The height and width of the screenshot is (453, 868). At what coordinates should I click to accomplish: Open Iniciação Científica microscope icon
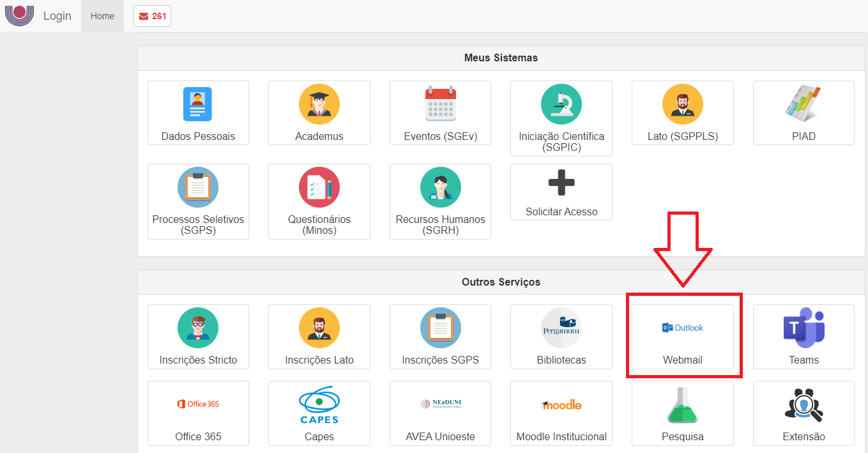[x=561, y=104]
